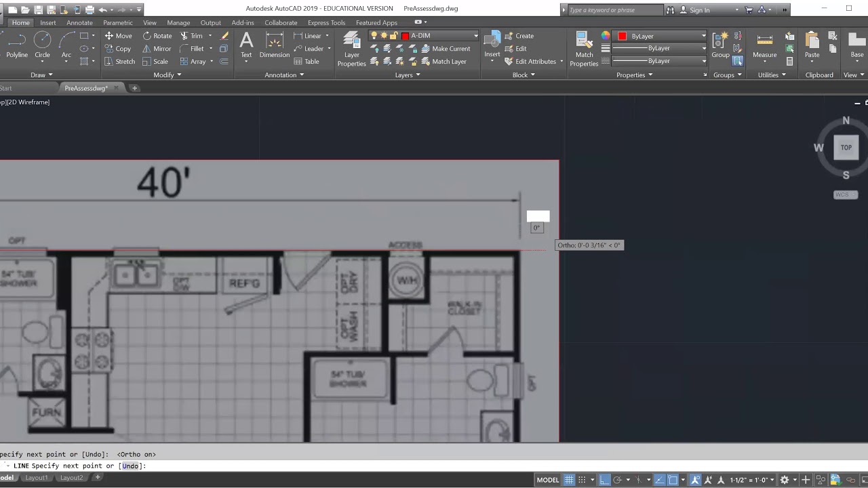Activate the Rotate tool
The height and width of the screenshot is (488, 868).
(x=157, y=36)
